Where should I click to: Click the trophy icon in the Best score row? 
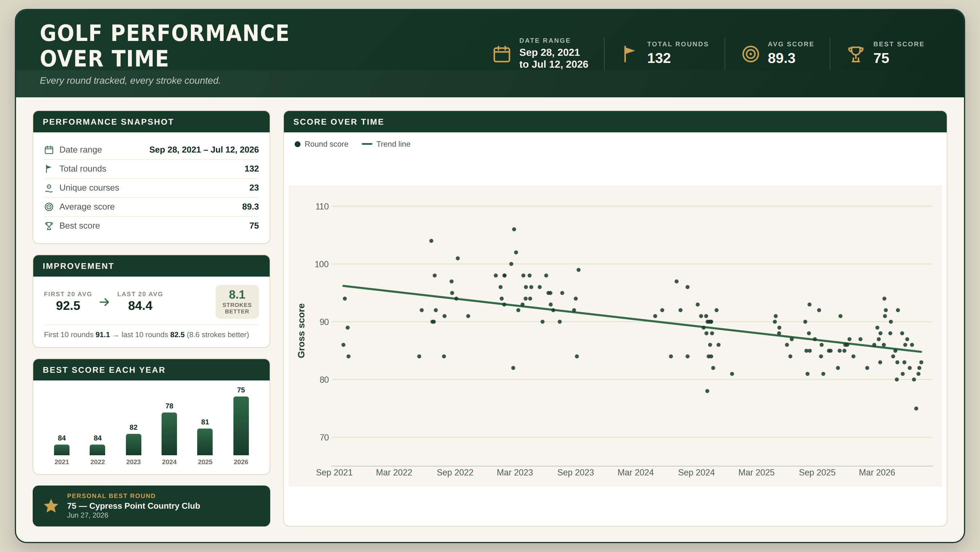49,226
